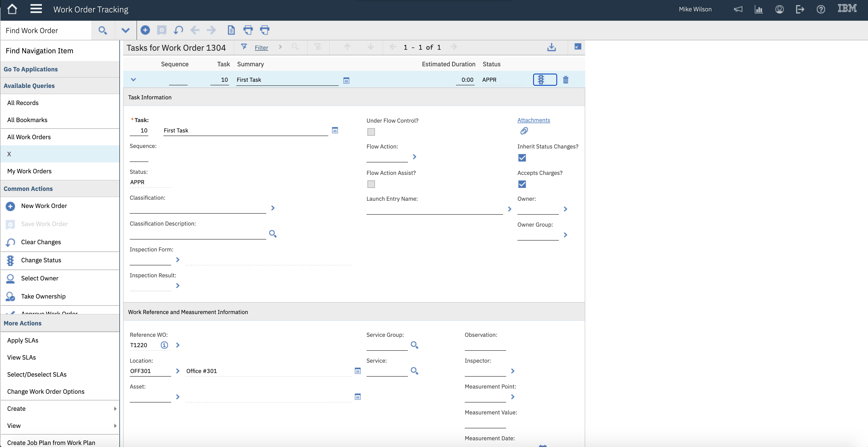Open the Find Work Order search dropdown arrow
The width and height of the screenshot is (868, 447).
click(x=125, y=30)
